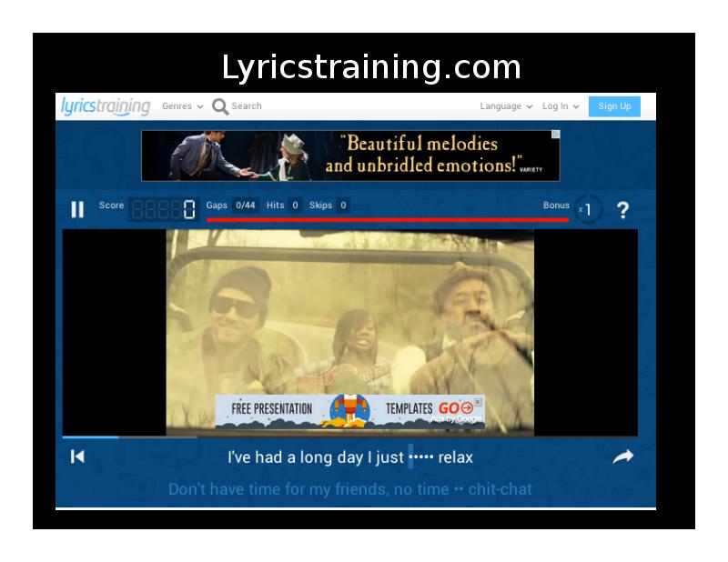Click the video playback progress bar
Image resolution: width=728 pixels, height=562 pixels.
(x=349, y=437)
